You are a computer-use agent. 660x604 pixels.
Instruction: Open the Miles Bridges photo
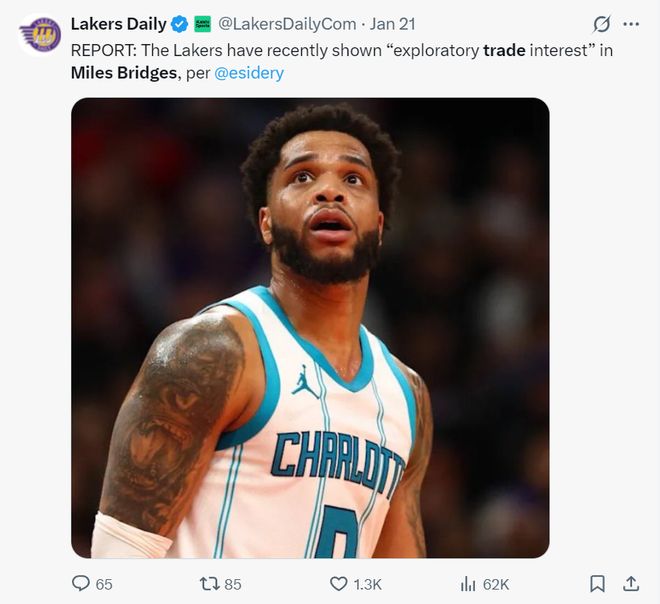click(310, 327)
